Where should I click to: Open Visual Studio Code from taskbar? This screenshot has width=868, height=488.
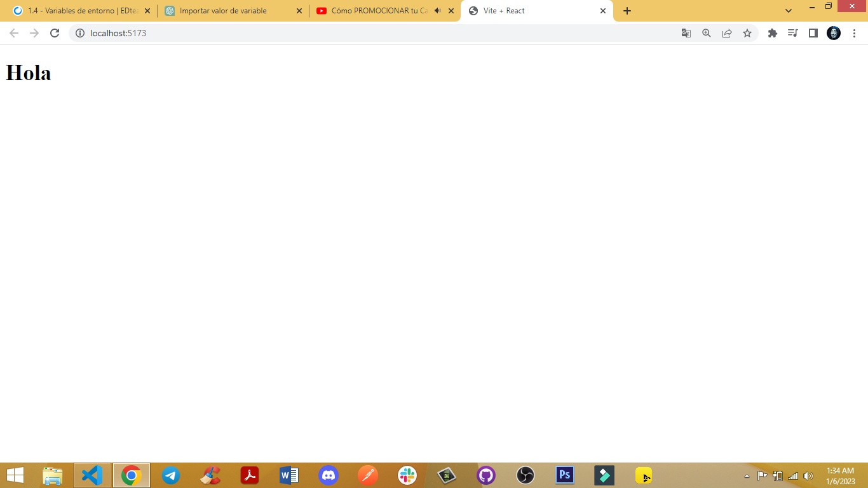(92, 475)
